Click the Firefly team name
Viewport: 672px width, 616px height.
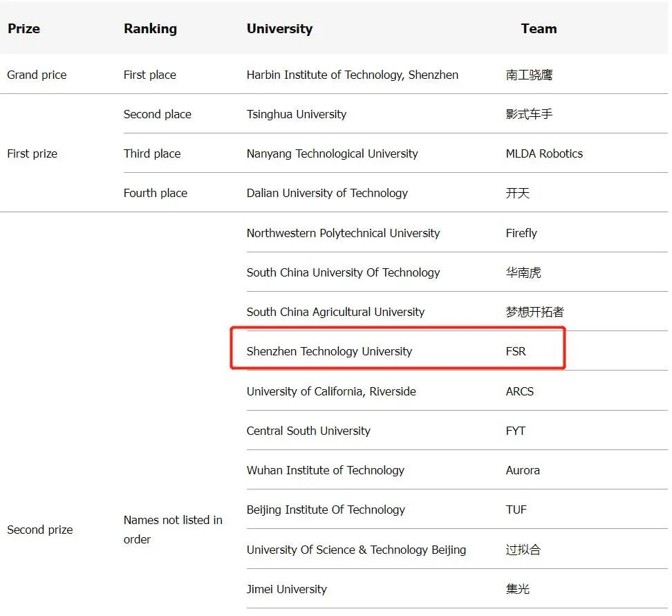point(521,233)
